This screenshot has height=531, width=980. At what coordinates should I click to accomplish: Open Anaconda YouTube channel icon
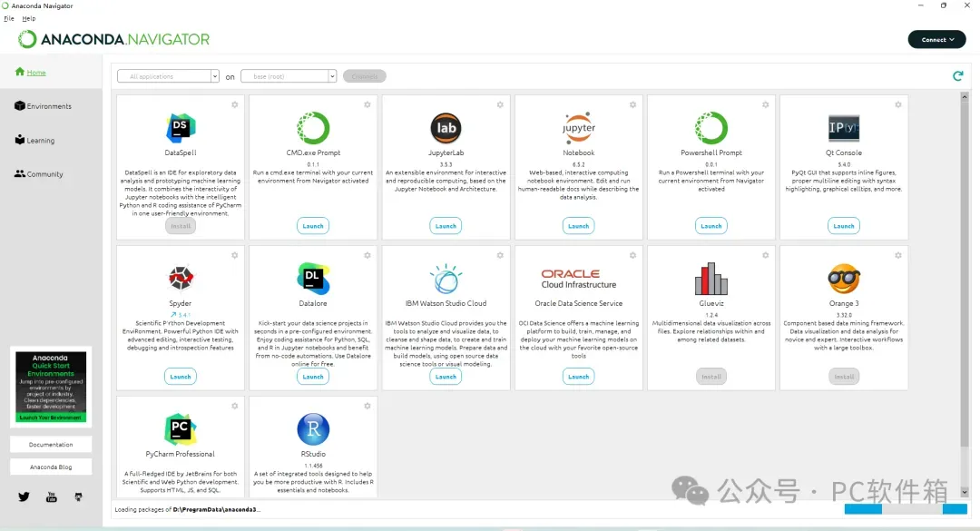51,497
